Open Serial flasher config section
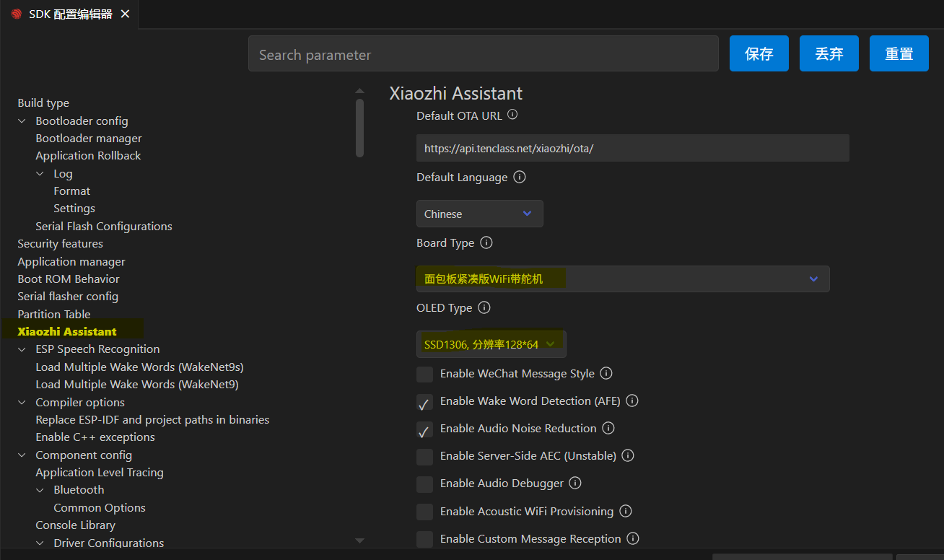The image size is (944, 560). pos(68,296)
